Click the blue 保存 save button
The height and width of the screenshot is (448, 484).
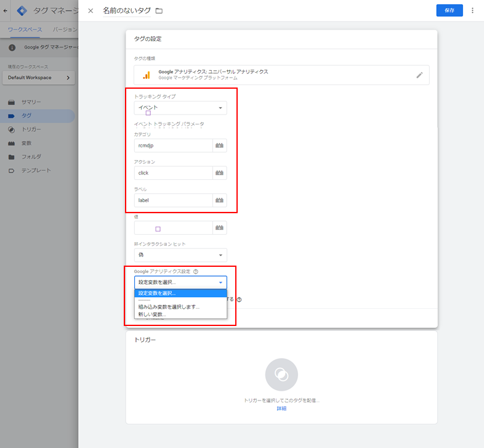[x=450, y=10]
